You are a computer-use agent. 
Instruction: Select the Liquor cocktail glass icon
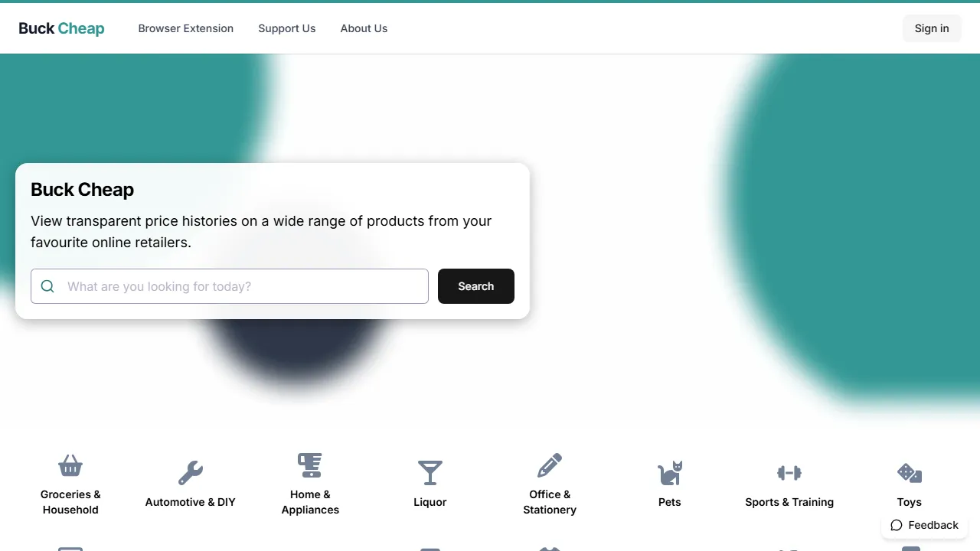coord(430,472)
